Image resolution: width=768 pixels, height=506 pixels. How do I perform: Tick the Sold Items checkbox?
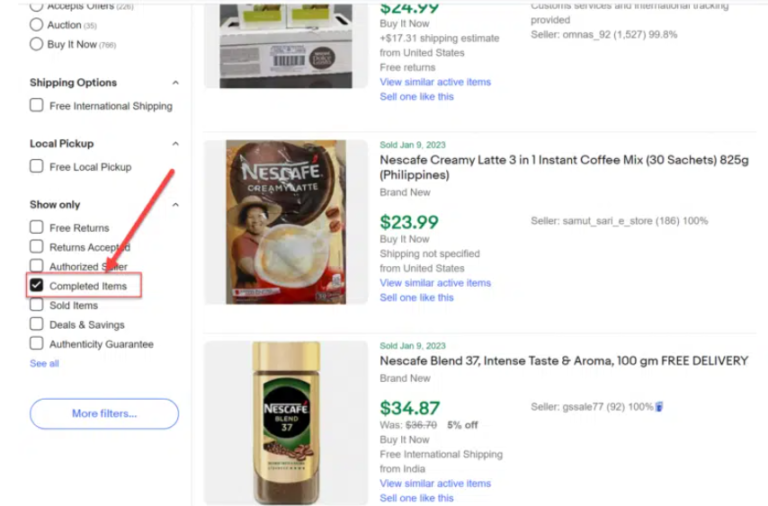pyautogui.click(x=37, y=305)
